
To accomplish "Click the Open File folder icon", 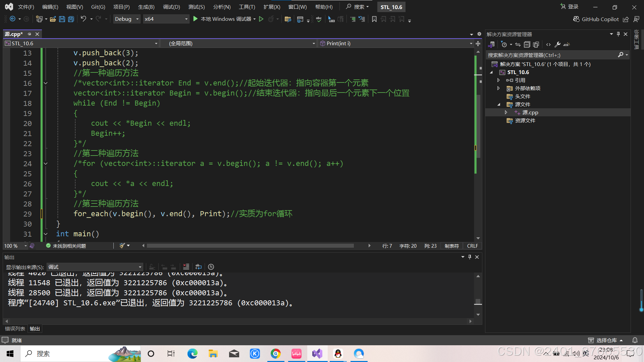I will click(x=53, y=19).
